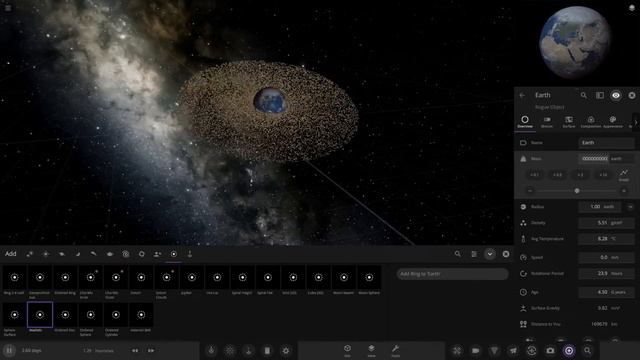Toggle the highlighted Add tool in bottom bar
The image size is (640, 360).
point(569,351)
